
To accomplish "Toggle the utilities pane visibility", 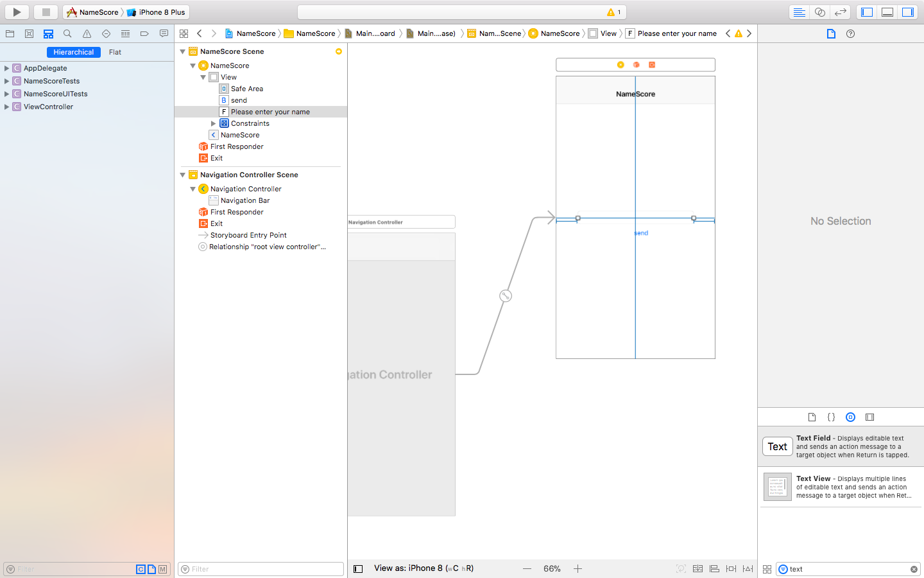I will [908, 12].
